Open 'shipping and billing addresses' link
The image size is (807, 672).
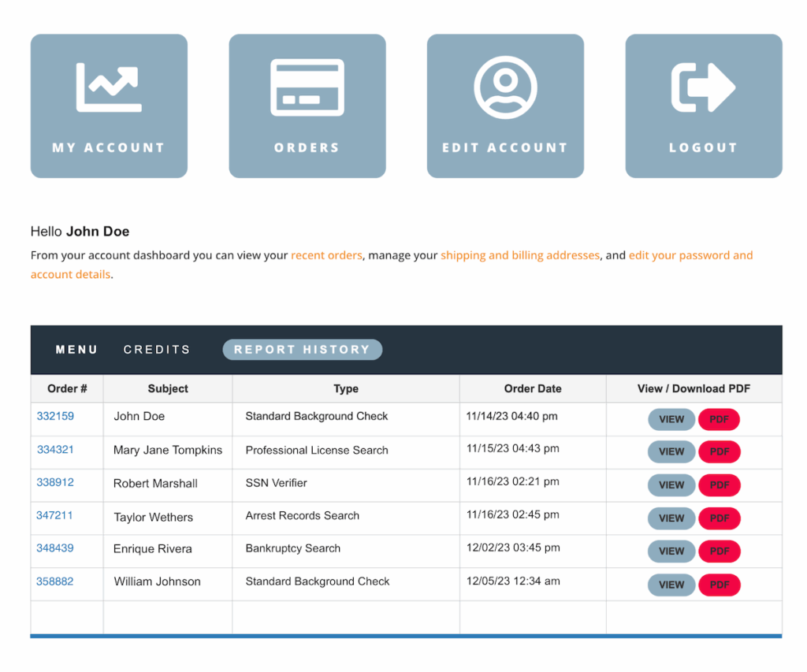point(520,255)
